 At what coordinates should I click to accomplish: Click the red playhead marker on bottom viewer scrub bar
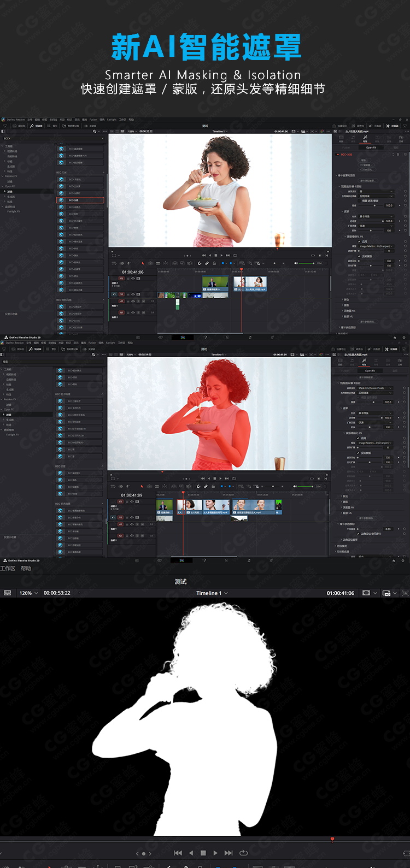coord(332,839)
